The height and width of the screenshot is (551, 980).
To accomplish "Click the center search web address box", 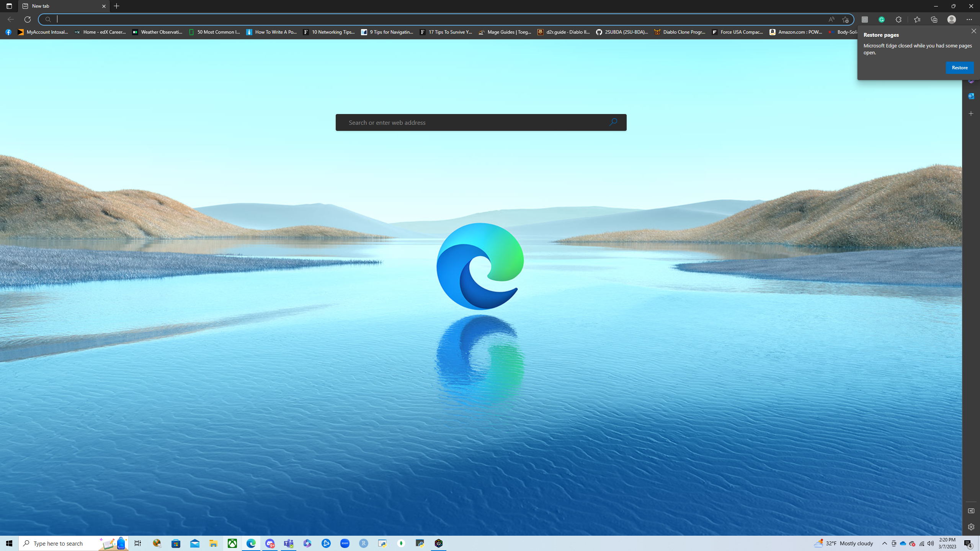I will pyautogui.click(x=475, y=122).
